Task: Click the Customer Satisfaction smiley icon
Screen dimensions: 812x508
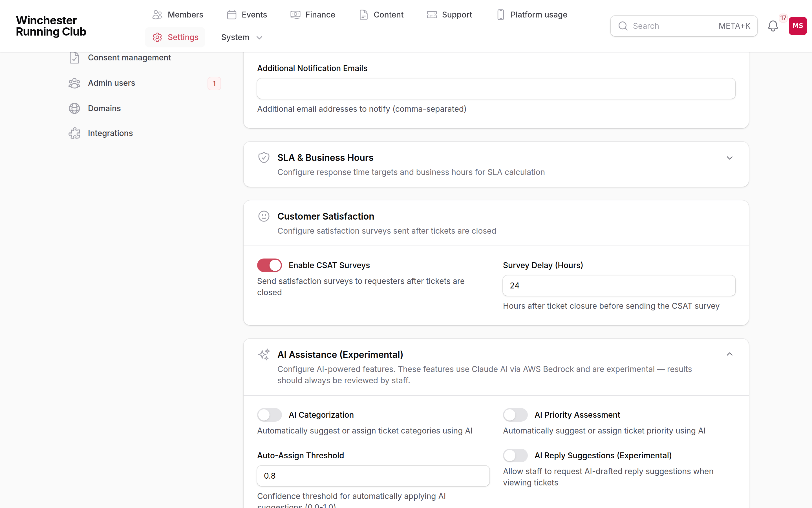Action: click(x=264, y=216)
